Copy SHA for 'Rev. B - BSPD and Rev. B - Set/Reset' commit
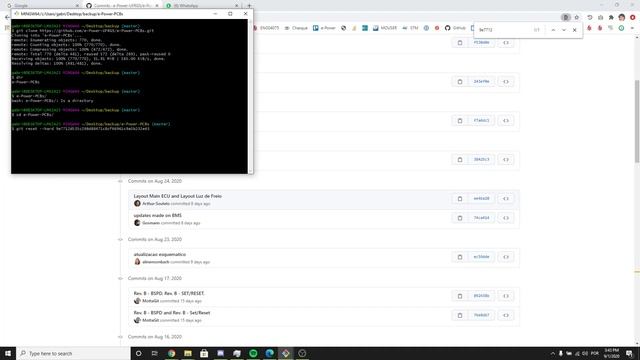Viewport: 640px width, 360px height. tap(460, 316)
